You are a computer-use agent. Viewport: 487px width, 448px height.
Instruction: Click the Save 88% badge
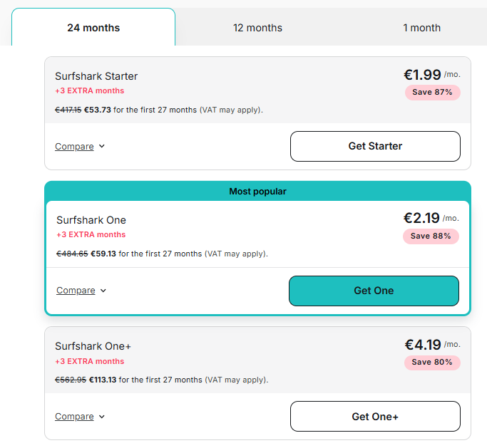[x=431, y=236]
